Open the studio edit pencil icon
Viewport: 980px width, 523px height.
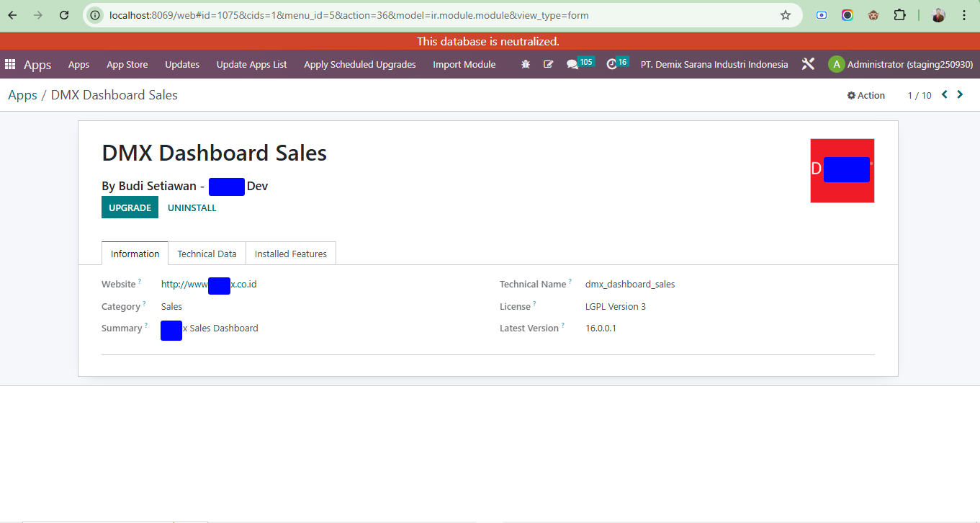(549, 64)
